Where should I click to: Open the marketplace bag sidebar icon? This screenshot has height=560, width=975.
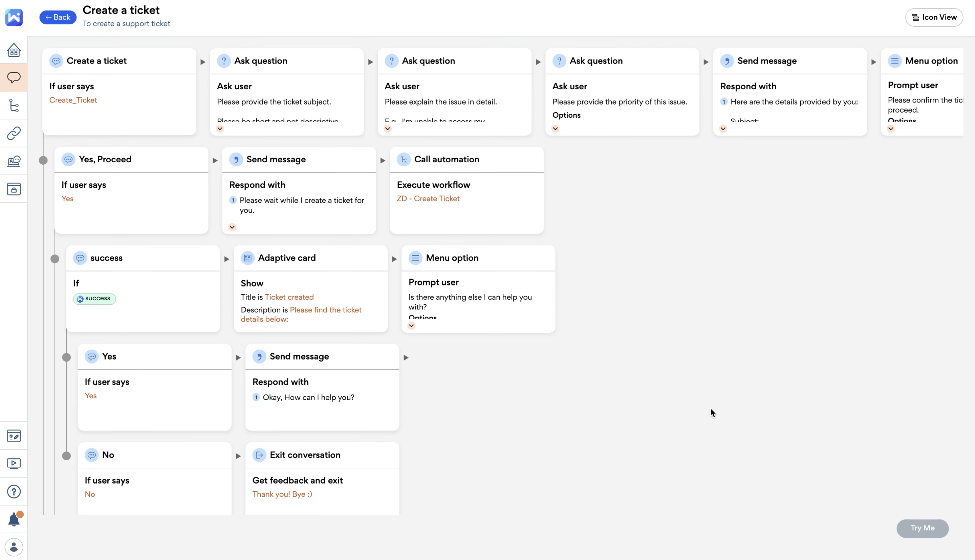point(14,189)
